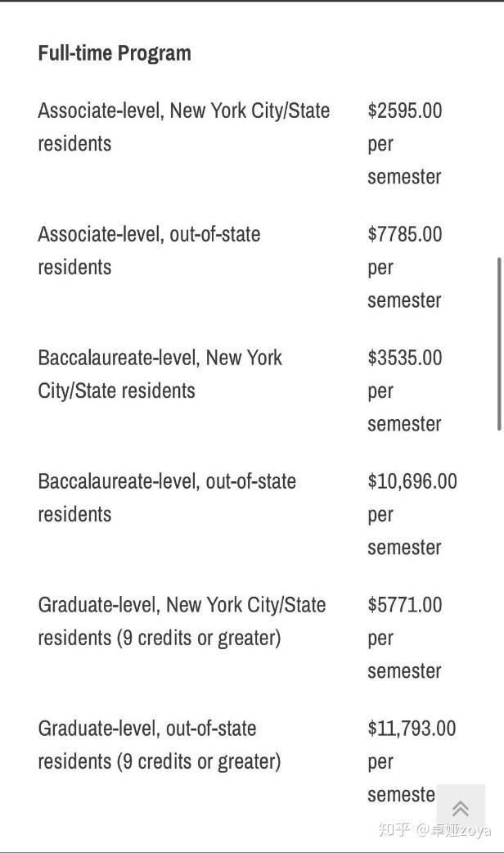Tap Graduate-level, New York City/State label
This screenshot has height=853, width=504.
[x=181, y=605]
